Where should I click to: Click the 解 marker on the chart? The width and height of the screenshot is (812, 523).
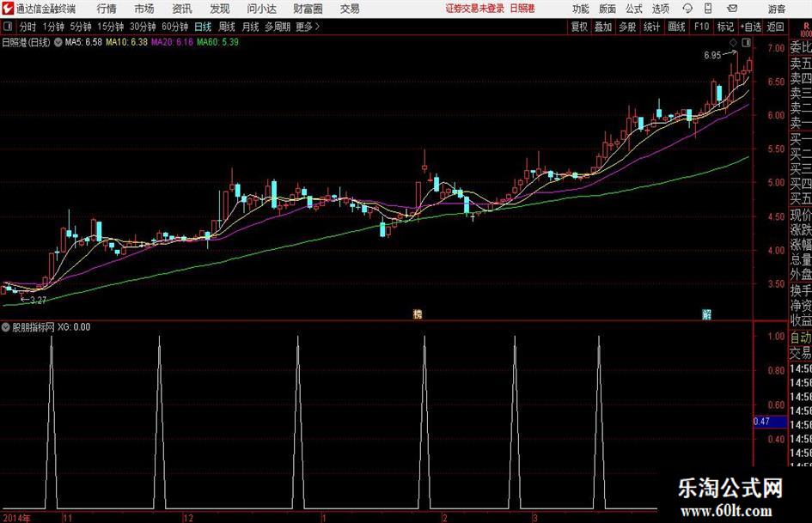point(706,313)
